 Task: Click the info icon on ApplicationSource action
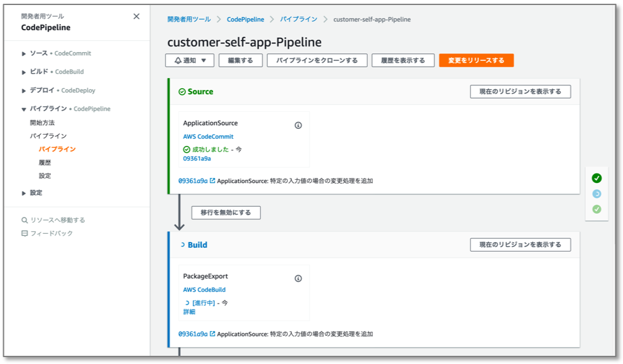click(298, 125)
